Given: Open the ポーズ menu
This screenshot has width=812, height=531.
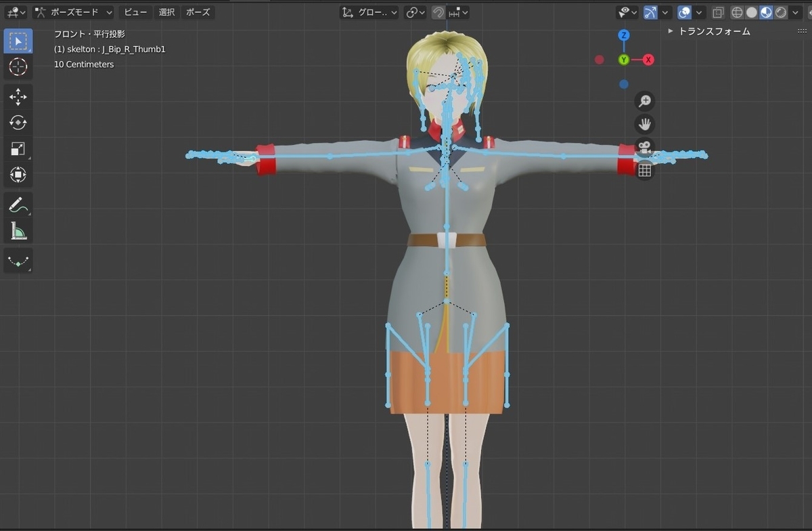Looking at the screenshot, I should point(198,12).
